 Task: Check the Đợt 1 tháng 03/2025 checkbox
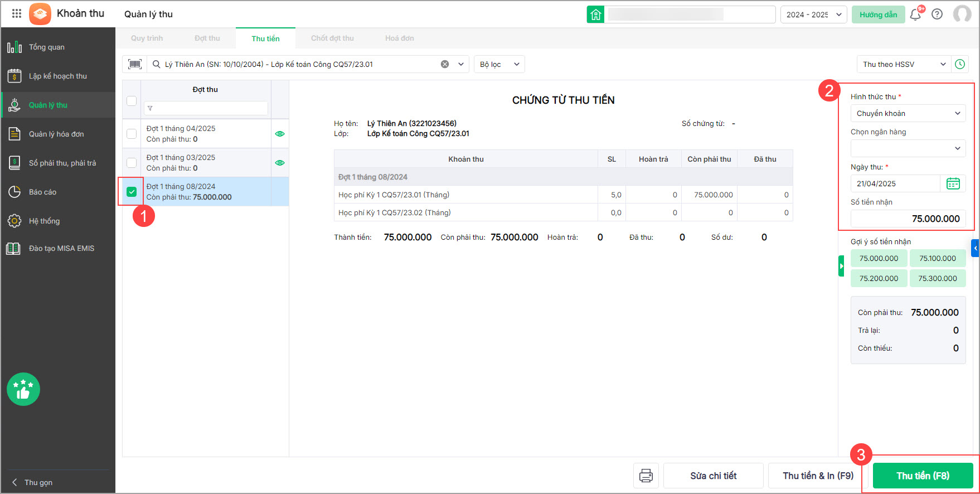click(x=132, y=163)
